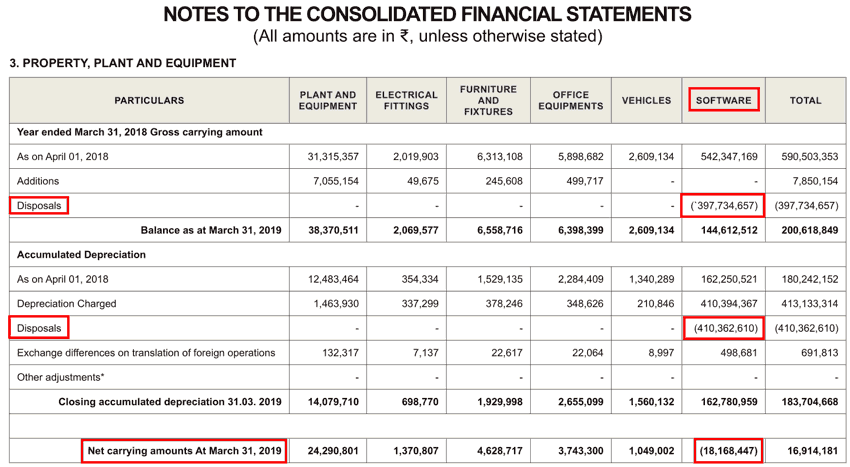The height and width of the screenshot is (467, 850).
Task: Click Exchange differences on translation row label
Action: (x=146, y=352)
